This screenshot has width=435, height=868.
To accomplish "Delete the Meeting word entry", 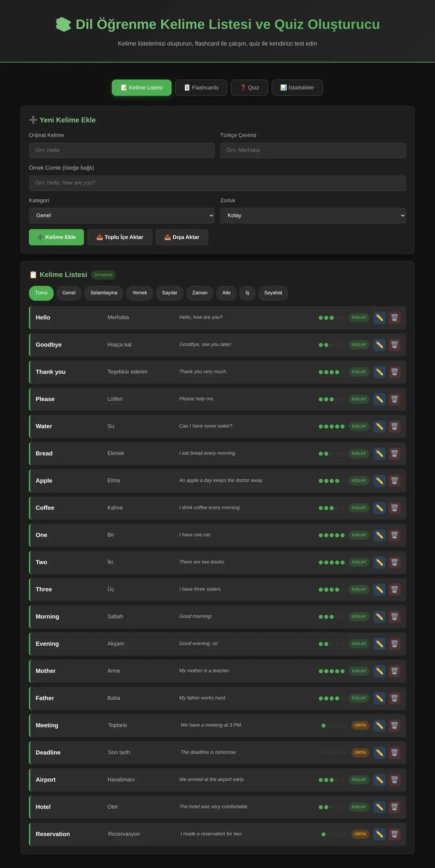I will click(395, 726).
